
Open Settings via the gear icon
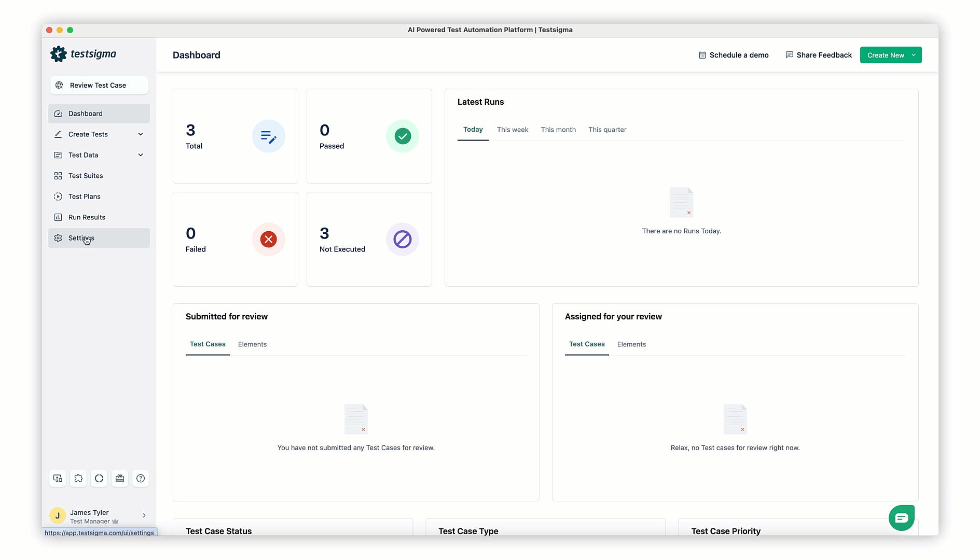[x=58, y=238]
